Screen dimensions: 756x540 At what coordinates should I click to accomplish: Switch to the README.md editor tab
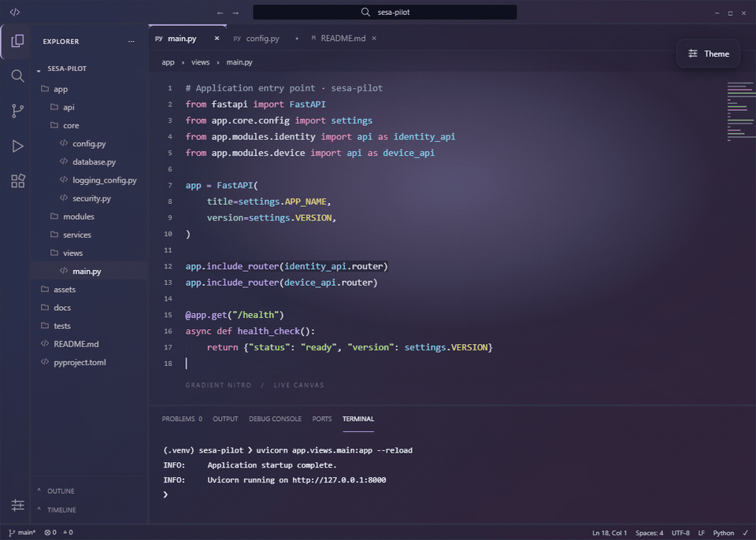pos(343,39)
